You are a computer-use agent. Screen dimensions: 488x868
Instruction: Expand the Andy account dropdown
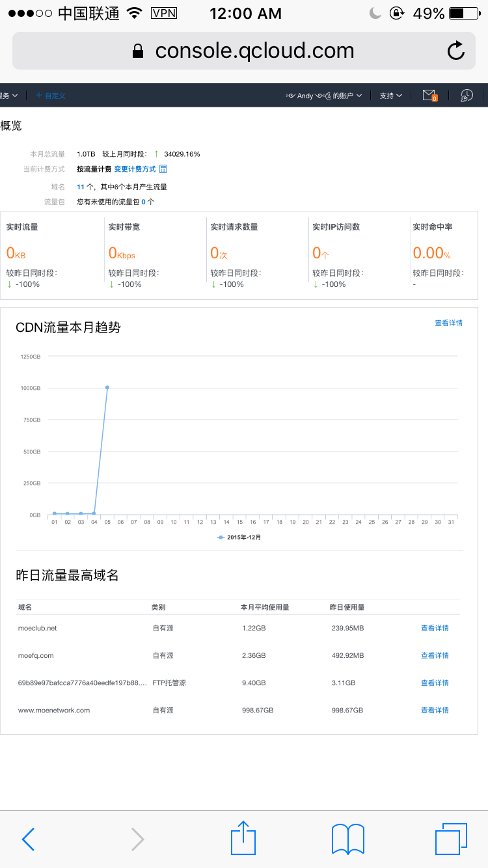tap(324, 96)
